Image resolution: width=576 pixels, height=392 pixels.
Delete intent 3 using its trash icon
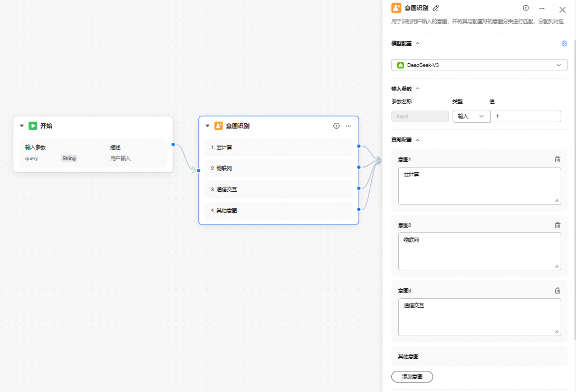[x=558, y=291]
